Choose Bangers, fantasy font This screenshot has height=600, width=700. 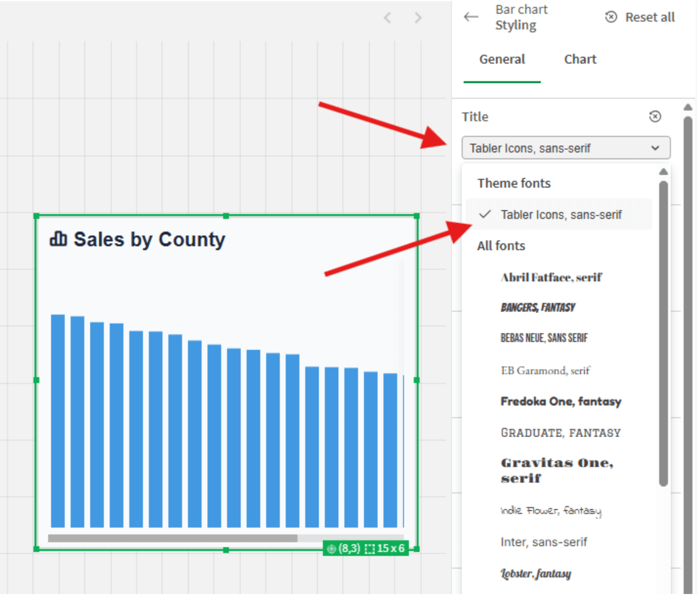[x=538, y=307]
